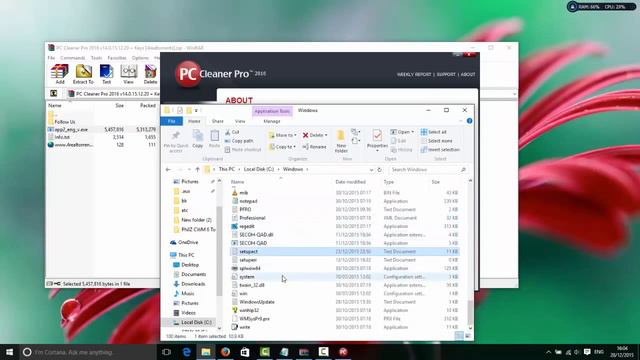
Task: Select the notepad application file
Action: tap(248, 201)
